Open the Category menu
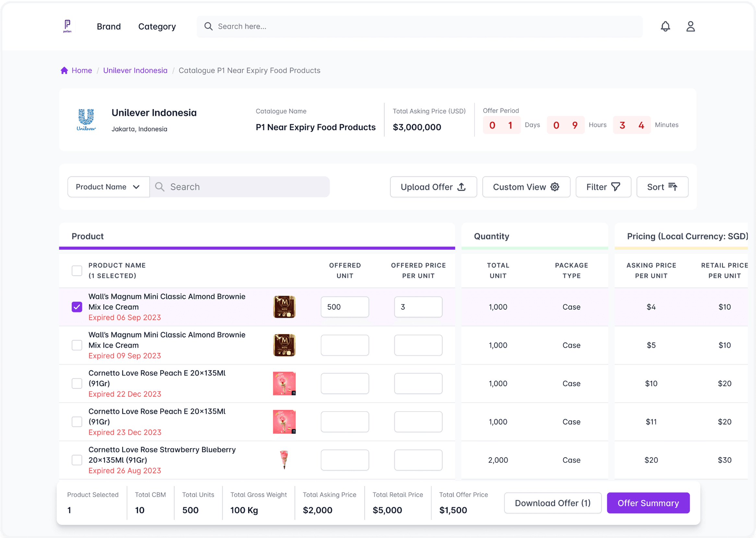 point(157,27)
